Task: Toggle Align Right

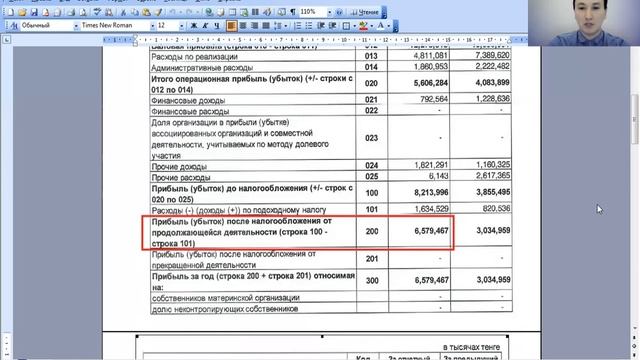Action: (x=254, y=26)
